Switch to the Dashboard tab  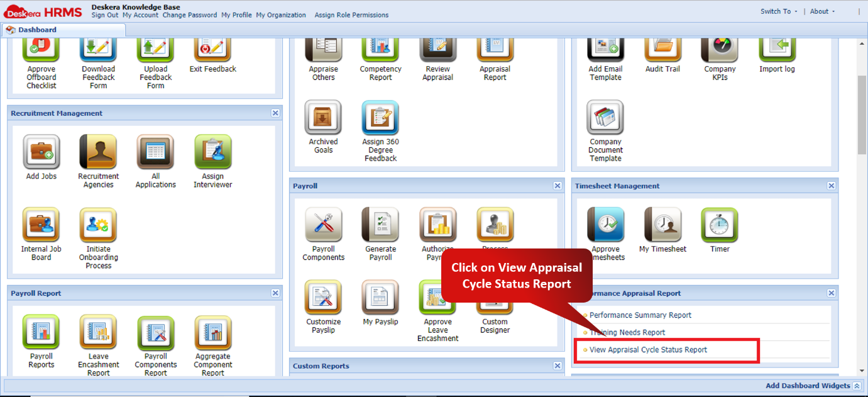(38, 29)
